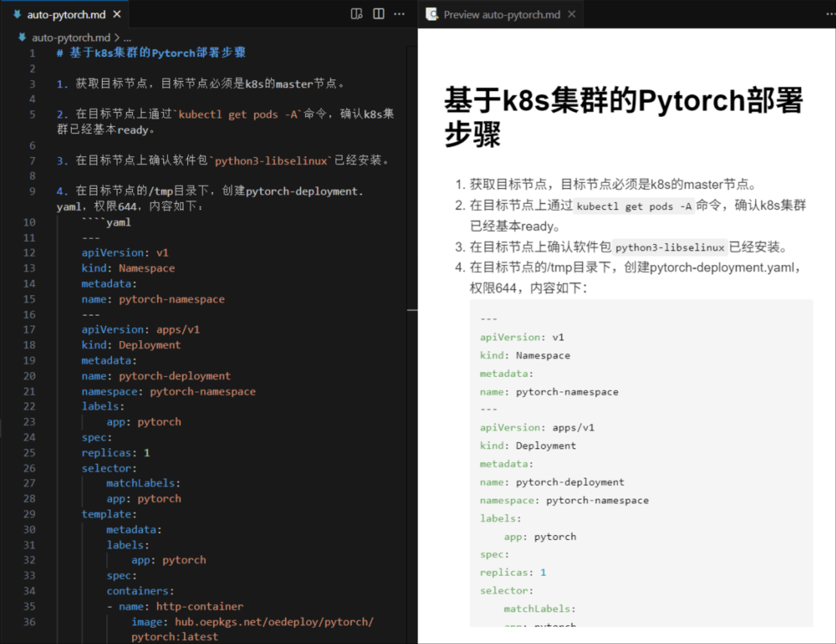Click the 'kind: Deployment' line in editor
This screenshot has height=644, width=836.
coord(131,345)
